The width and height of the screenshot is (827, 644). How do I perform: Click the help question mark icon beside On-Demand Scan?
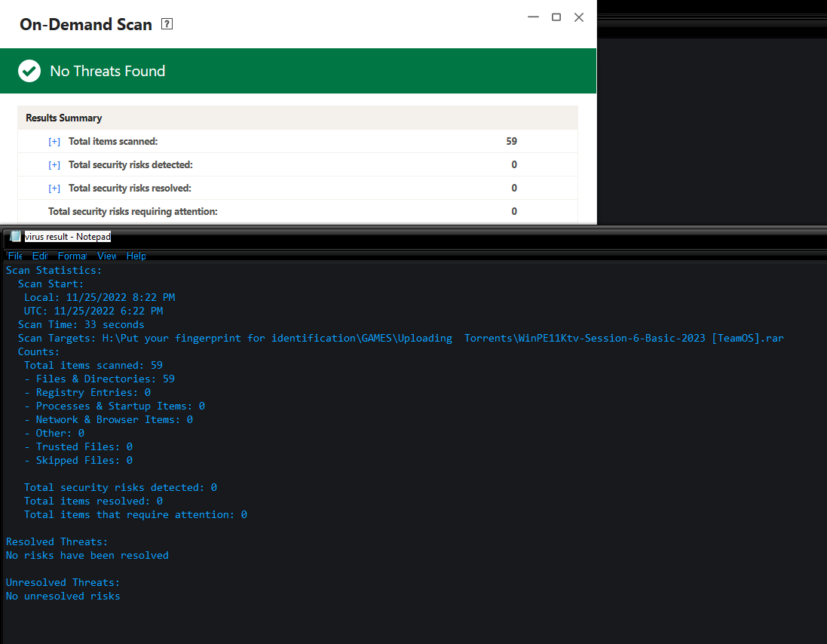point(167,23)
